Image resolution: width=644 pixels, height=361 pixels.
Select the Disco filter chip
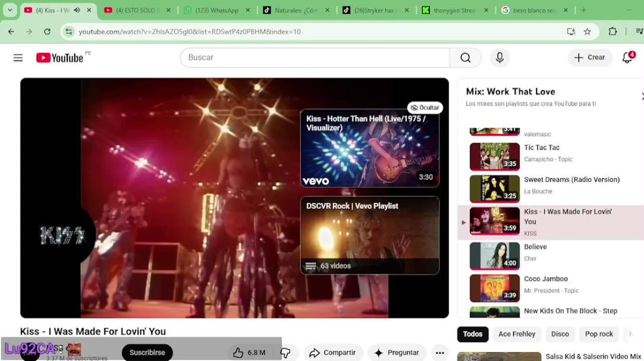click(560, 334)
